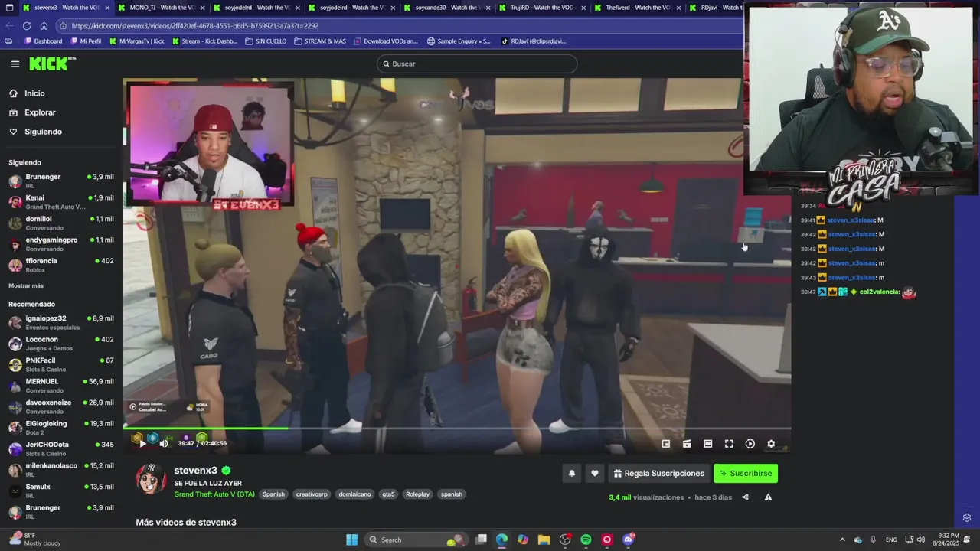Open endygamingpro channel in sidebar
Screen dimensions: 980x551
pyautogui.click(x=61, y=244)
